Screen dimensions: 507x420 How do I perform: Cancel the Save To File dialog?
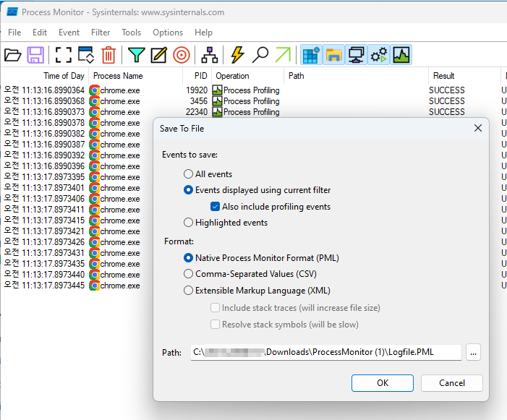point(452,383)
